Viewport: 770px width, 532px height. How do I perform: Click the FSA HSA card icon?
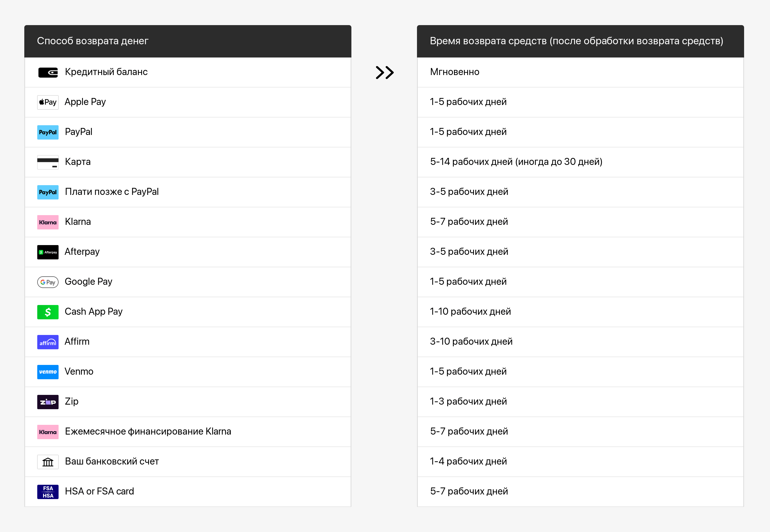point(48,492)
